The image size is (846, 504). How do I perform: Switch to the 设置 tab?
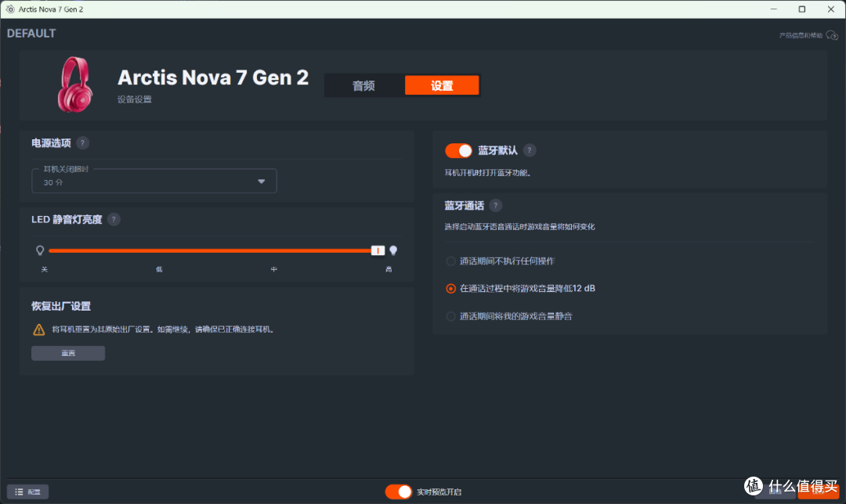tap(442, 86)
